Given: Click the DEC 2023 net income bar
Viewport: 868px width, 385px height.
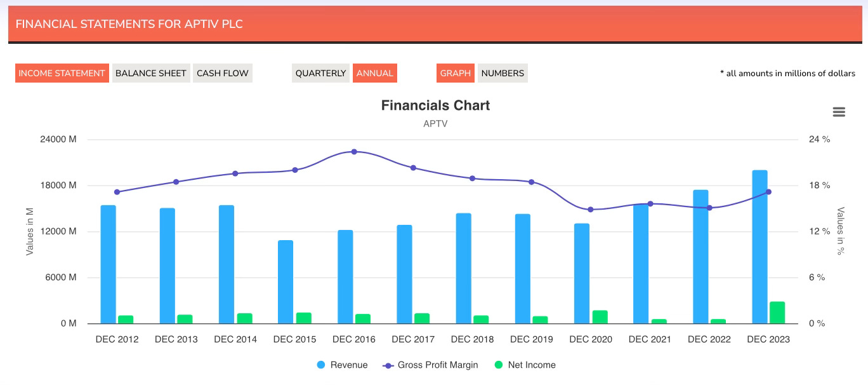Looking at the screenshot, I should [x=777, y=313].
